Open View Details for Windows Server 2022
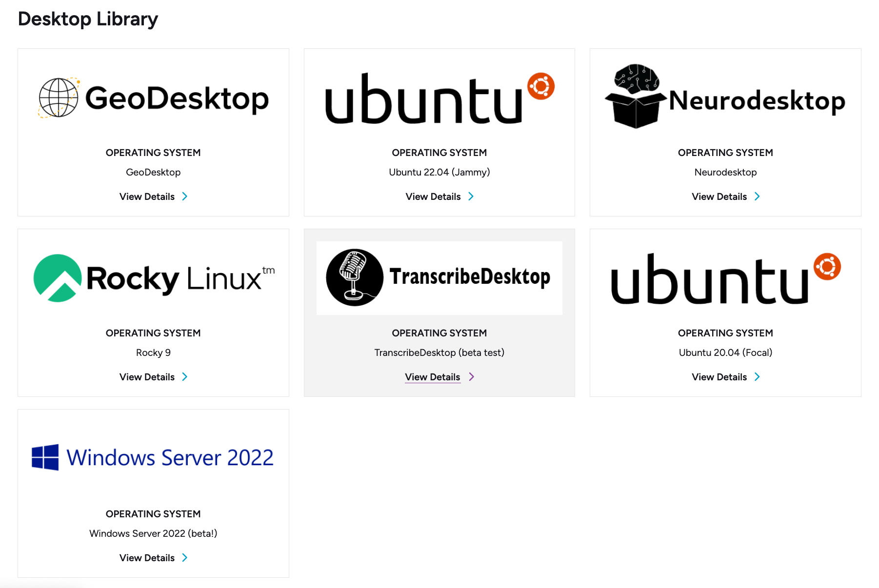The image size is (879, 588). pos(147,558)
